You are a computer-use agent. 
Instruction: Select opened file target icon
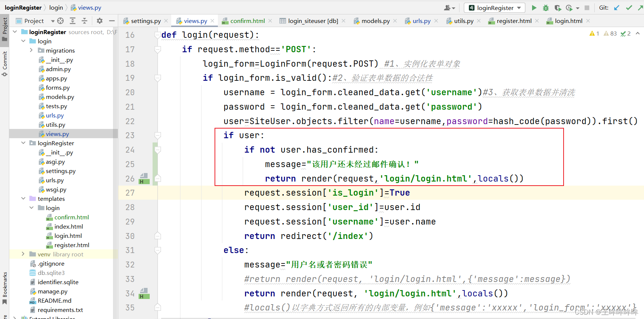pos(60,21)
